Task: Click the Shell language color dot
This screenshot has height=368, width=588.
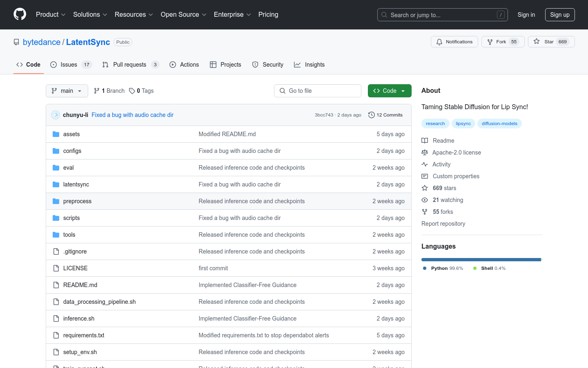Action: [475, 268]
